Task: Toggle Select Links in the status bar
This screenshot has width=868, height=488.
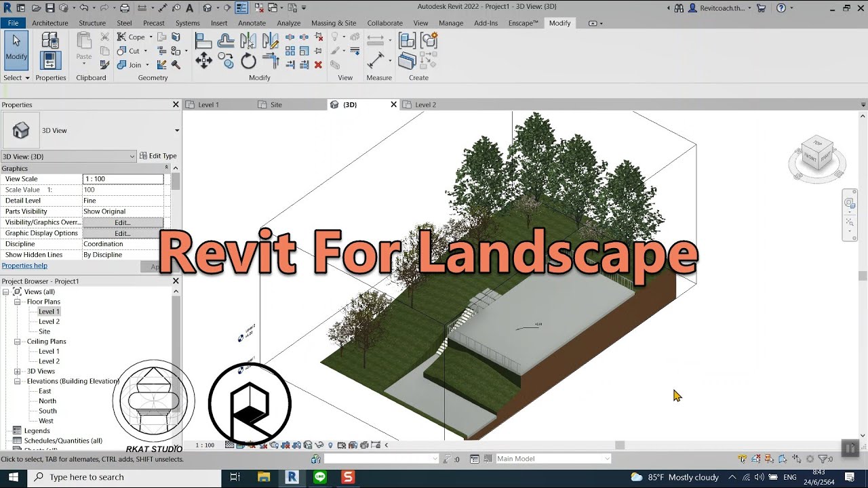Action: pyautogui.click(x=744, y=459)
